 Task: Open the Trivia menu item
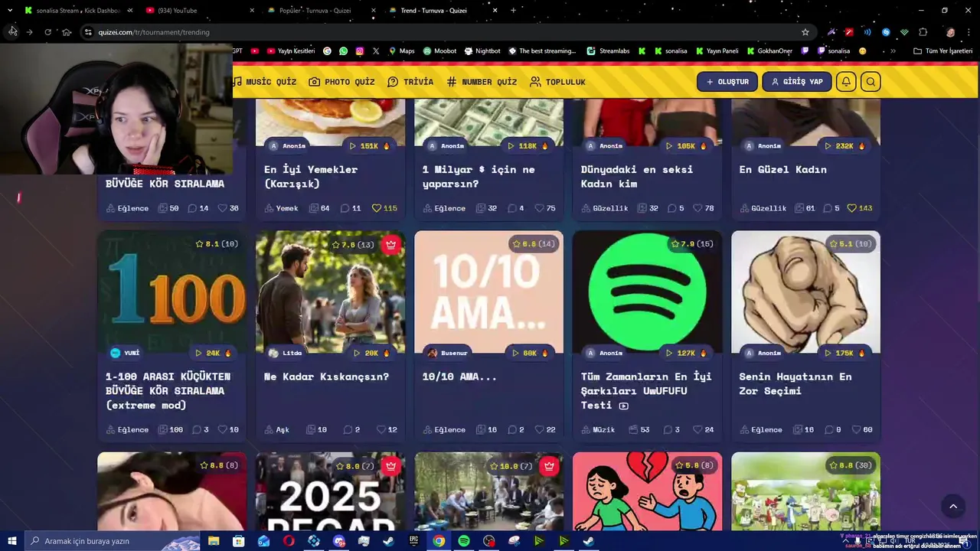click(410, 82)
